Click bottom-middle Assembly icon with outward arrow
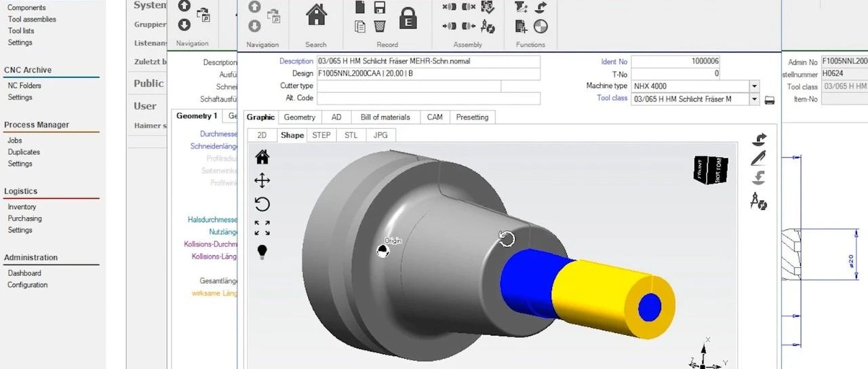 click(x=469, y=26)
